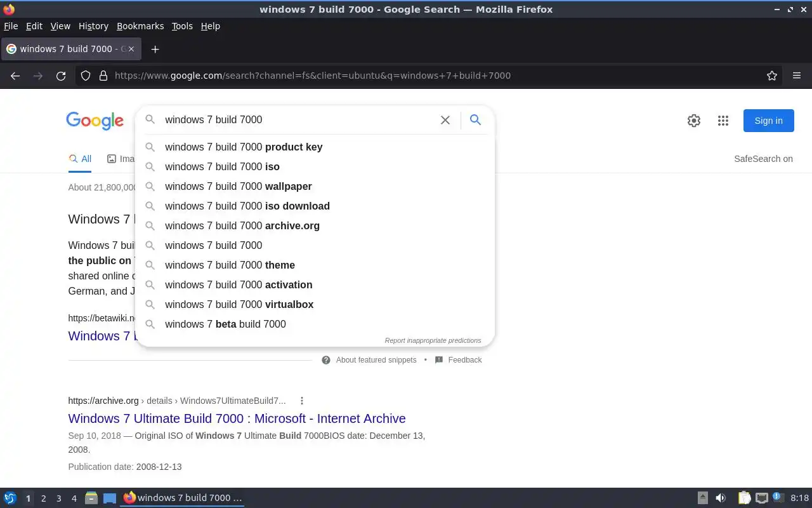Choose suggestion 'windows 7 build 7000 archive.org'
Screen dimensions: 812x508
(315, 225)
